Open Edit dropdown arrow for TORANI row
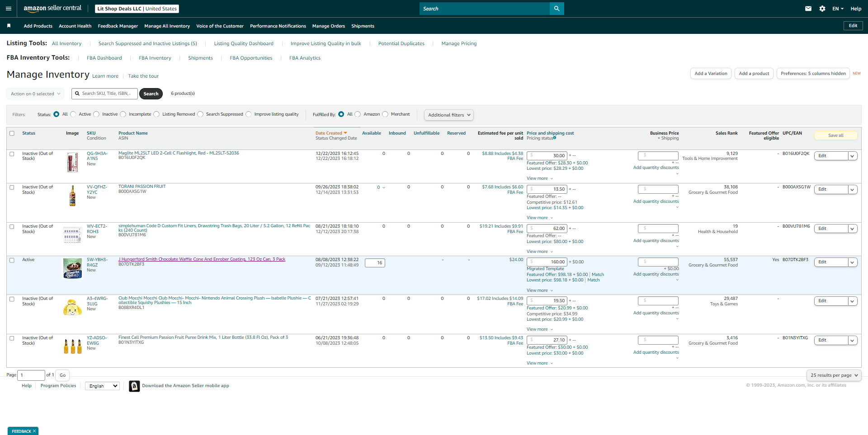This screenshot has height=435, width=868. [x=853, y=189]
